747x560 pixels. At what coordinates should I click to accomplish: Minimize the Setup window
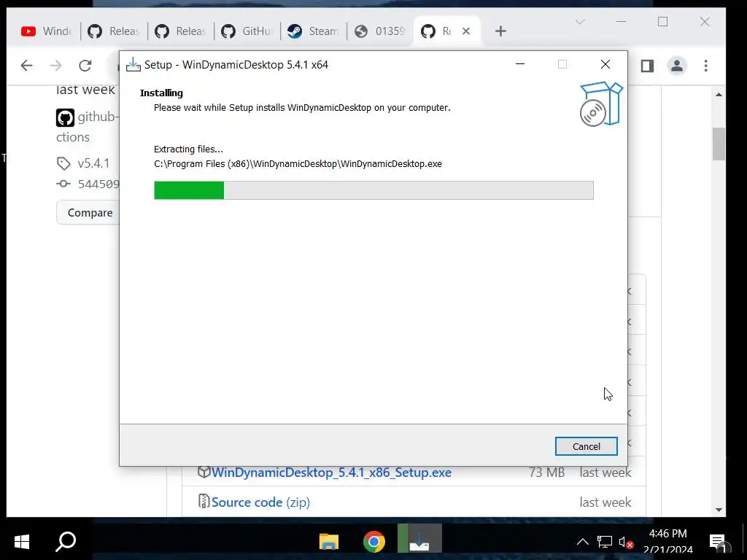tap(520, 64)
